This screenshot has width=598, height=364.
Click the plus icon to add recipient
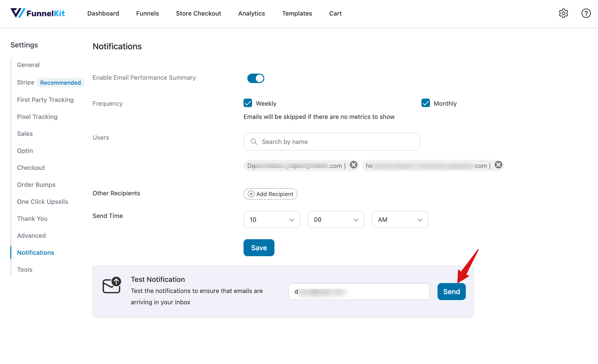click(251, 194)
